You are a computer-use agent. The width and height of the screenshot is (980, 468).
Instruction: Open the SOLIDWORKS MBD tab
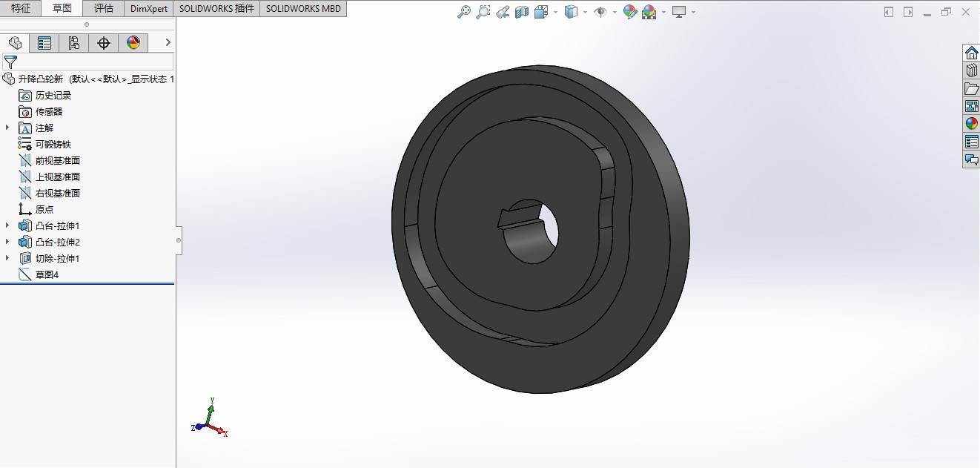coord(303,9)
